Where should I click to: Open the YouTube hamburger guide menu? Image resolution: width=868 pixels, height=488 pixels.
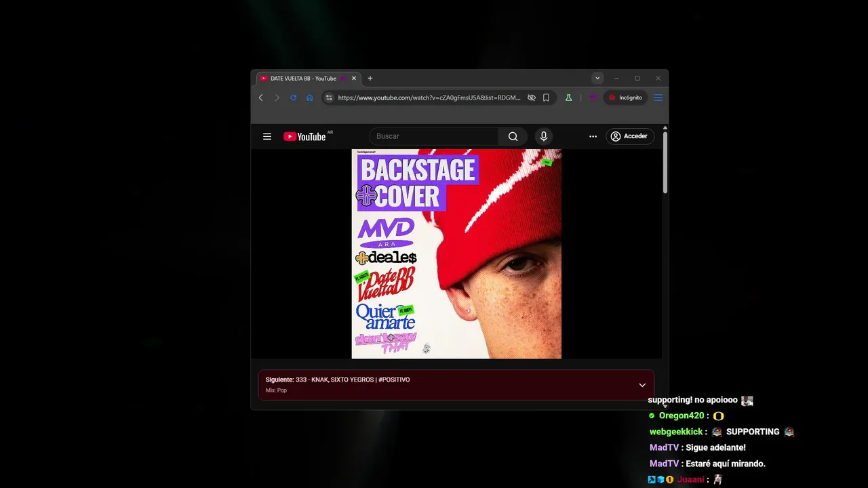[267, 136]
